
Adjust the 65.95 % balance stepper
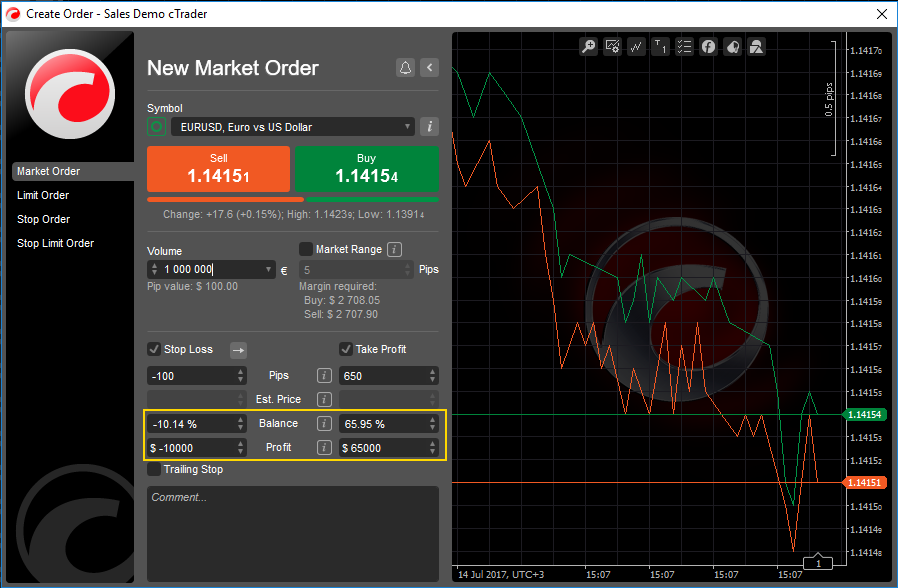432,424
